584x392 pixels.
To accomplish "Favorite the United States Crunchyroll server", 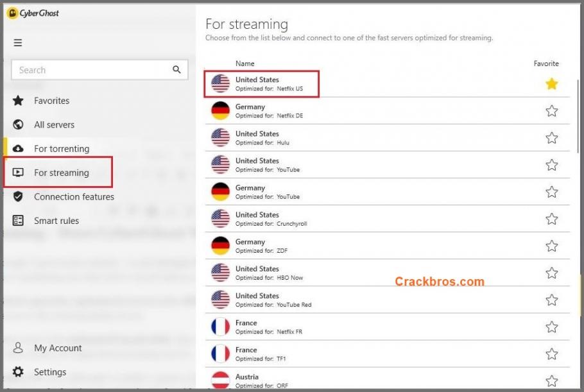I will point(552,219).
